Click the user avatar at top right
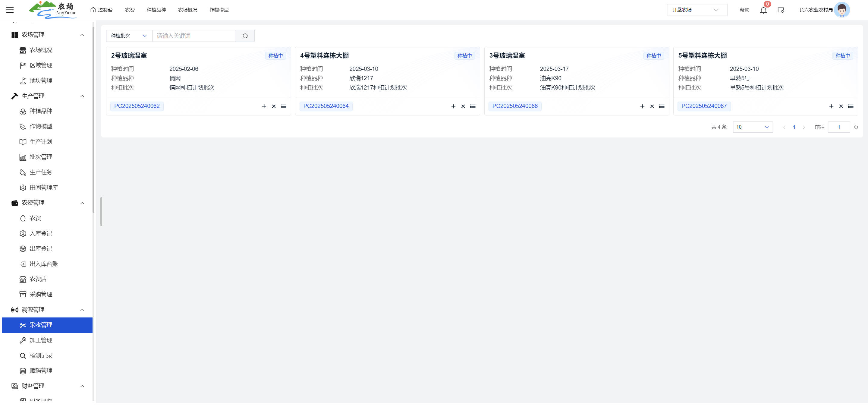 [x=842, y=10]
